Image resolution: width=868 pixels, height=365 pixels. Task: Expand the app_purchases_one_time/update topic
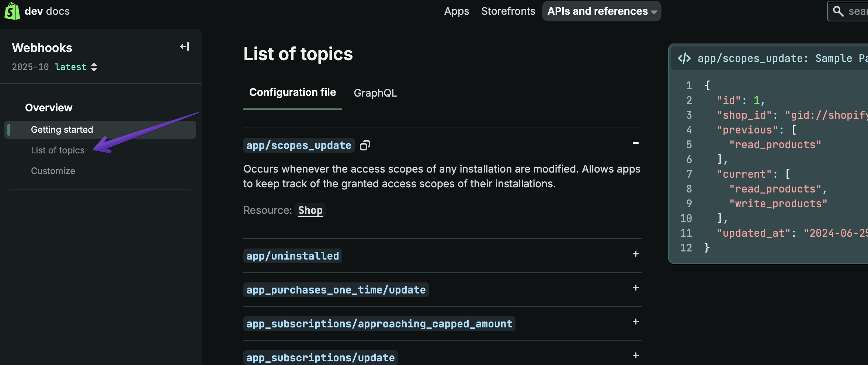click(x=635, y=288)
